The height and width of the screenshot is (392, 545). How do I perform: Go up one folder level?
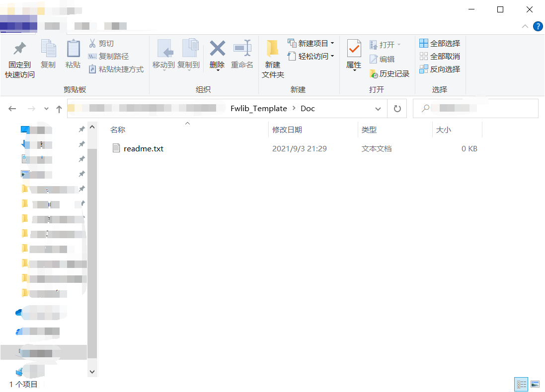(59, 109)
